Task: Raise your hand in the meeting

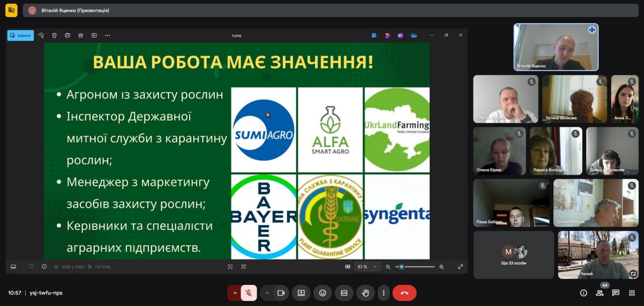Action: coord(366,293)
